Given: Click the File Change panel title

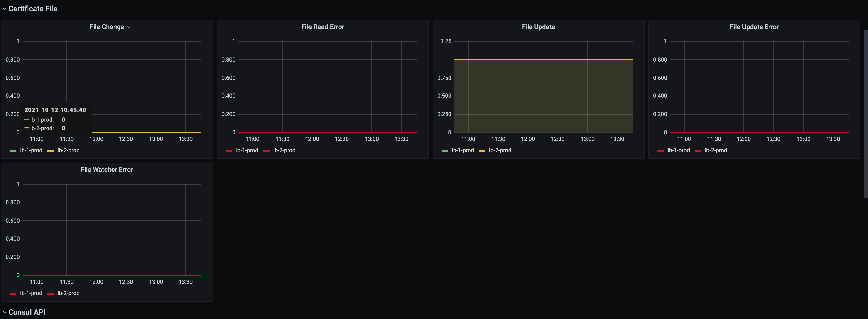Looking at the screenshot, I should [107, 27].
